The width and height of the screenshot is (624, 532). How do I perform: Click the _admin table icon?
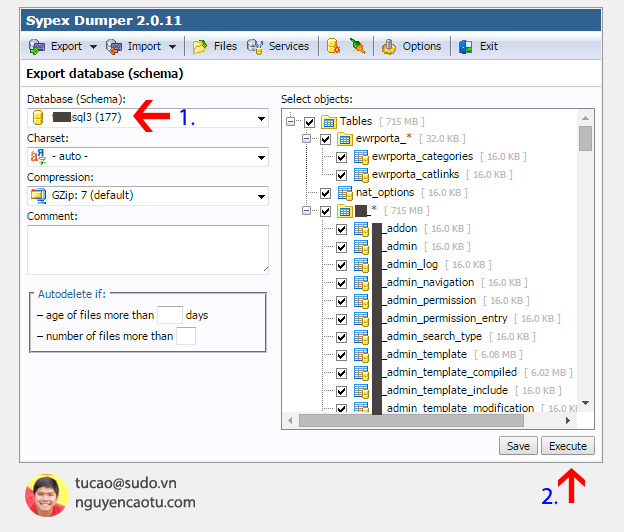pyautogui.click(x=361, y=247)
